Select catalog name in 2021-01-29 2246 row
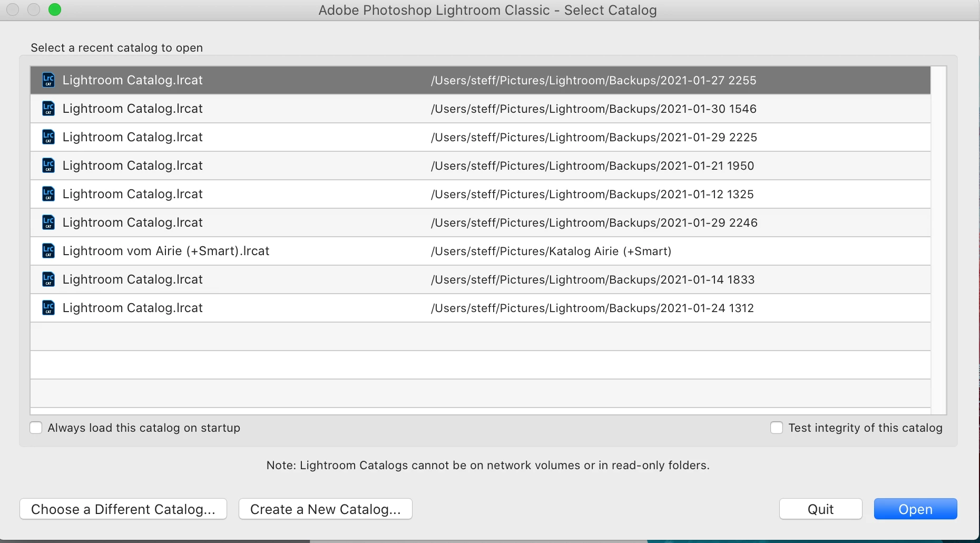The image size is (980, 543). coord(133,222)
